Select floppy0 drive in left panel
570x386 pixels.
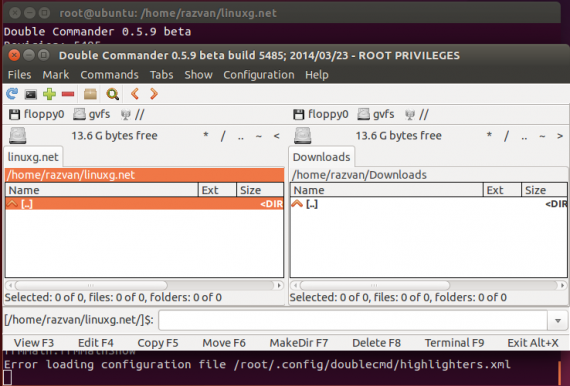coord(36,114)
